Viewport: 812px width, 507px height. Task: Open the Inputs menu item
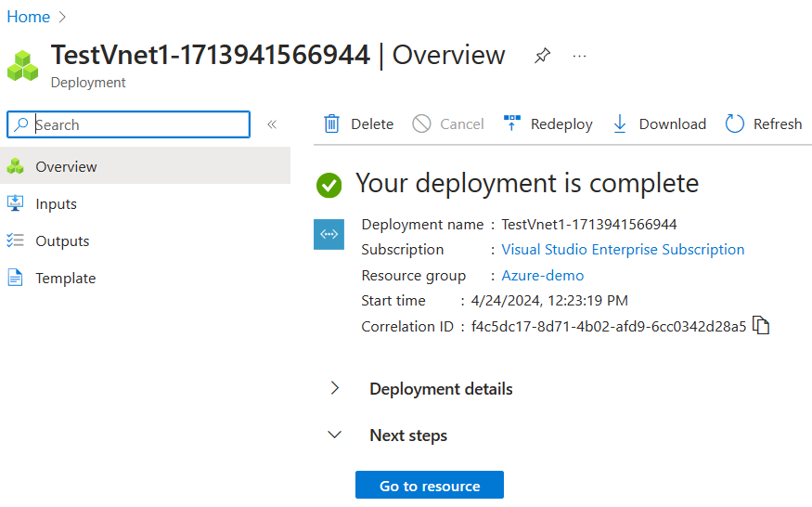56,204
